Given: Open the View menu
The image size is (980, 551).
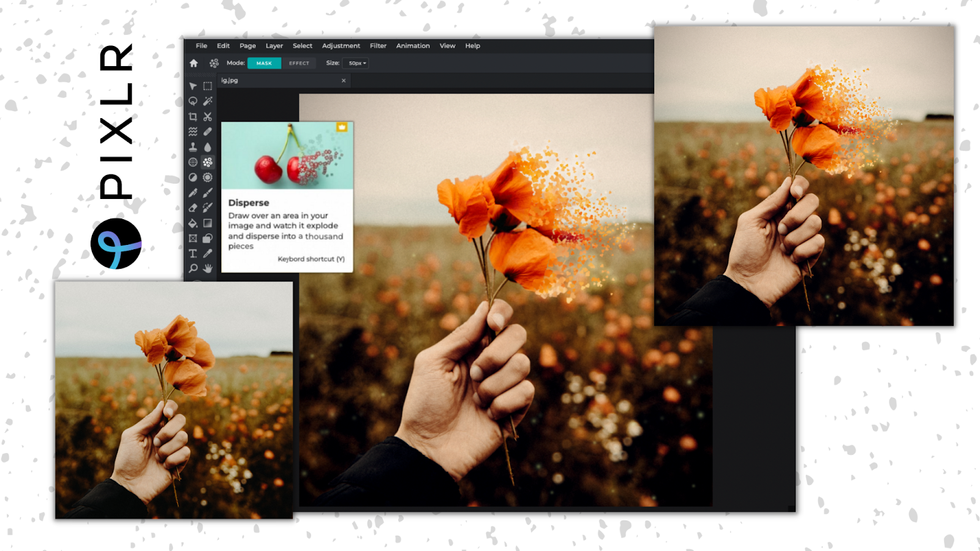Looking at the screenshot, I should [x=447, y=46].
